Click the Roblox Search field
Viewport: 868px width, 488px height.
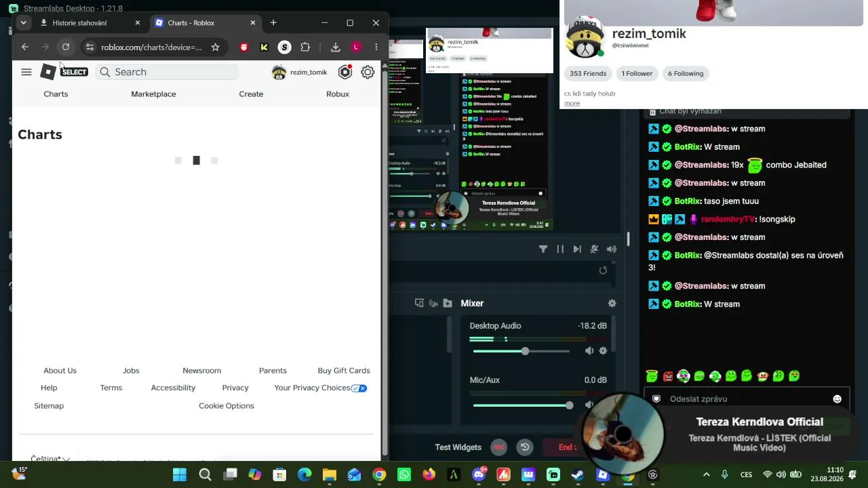tap(167, 72)
